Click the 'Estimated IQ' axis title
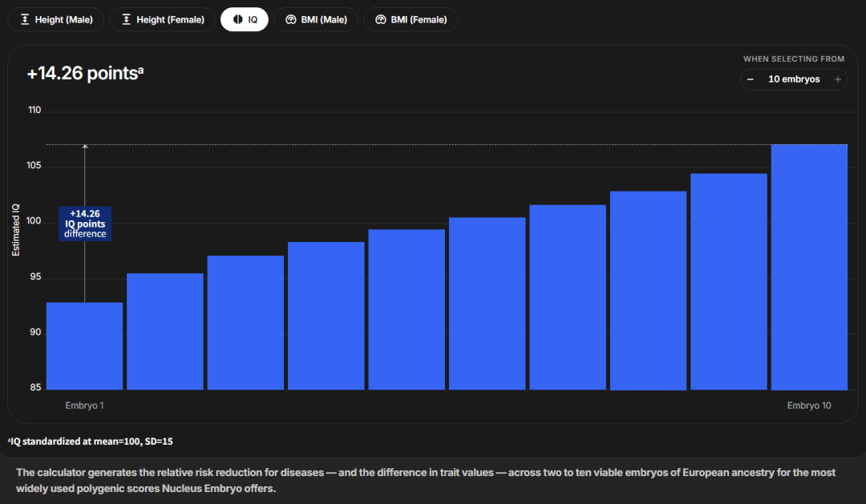866x504 pixels. pyautogui.click(x=15, y=230)
